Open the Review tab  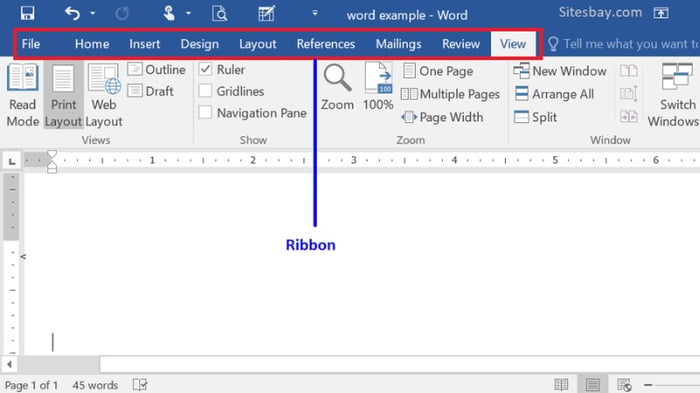point(461,44)
